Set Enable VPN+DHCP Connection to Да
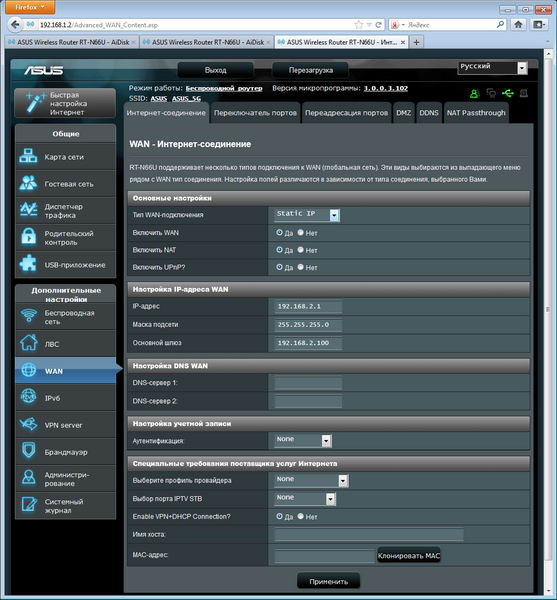 click(x=279, y=516)
